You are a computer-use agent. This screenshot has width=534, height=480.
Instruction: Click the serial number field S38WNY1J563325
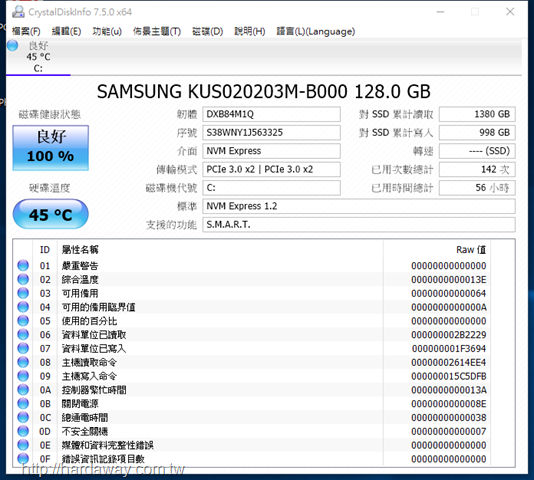click(x=271, y=133)
